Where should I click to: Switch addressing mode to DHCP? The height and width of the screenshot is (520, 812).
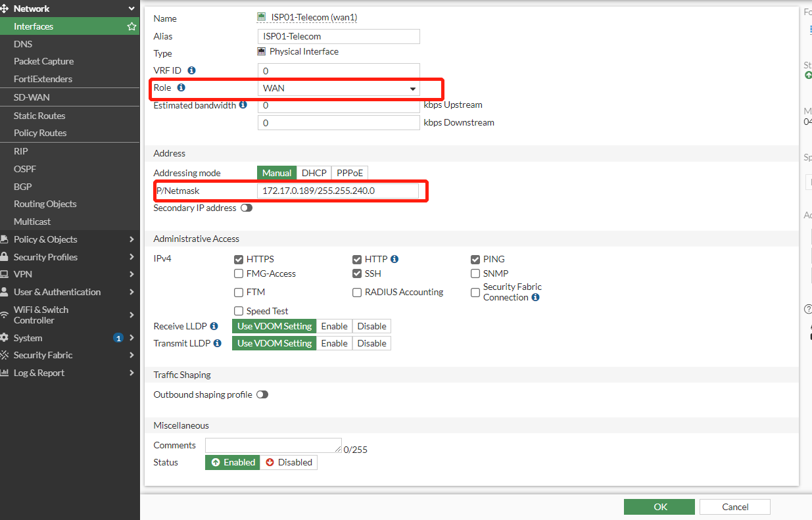[x=314, y=172]
